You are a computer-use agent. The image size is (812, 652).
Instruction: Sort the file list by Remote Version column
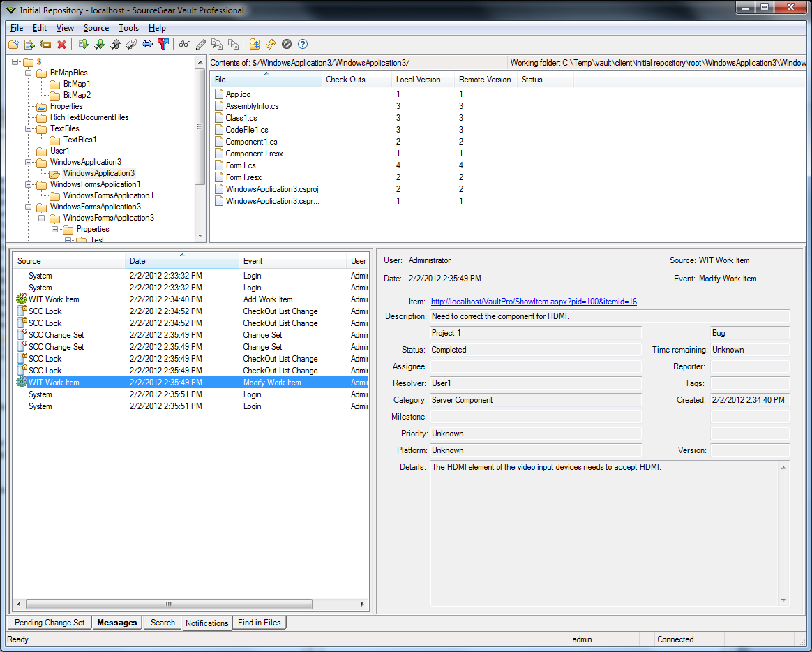[x=485, y=80]
